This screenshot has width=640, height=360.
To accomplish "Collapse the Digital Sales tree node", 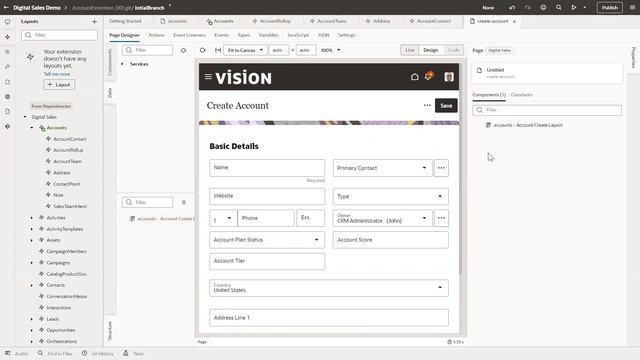I will 25,117.
